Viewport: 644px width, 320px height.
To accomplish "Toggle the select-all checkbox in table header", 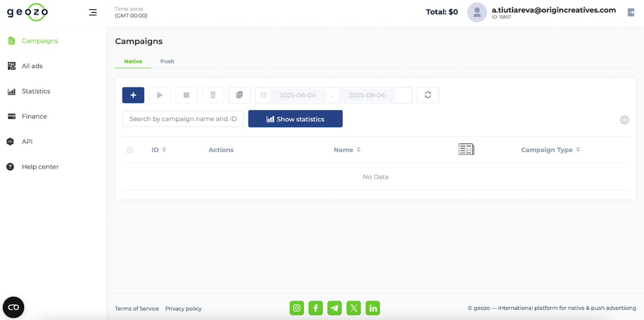I will [x=130, y=150].
